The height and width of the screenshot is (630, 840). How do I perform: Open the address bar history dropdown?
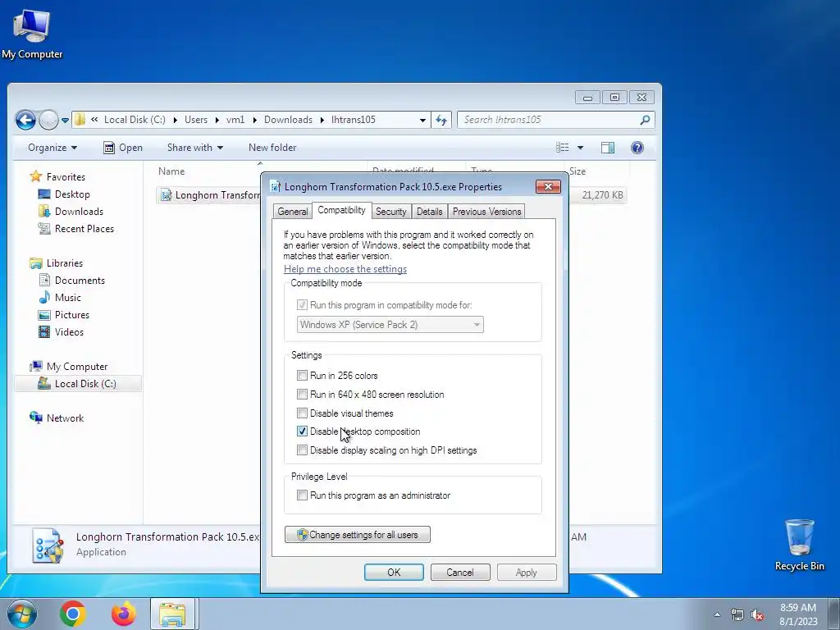pos(422,120)
